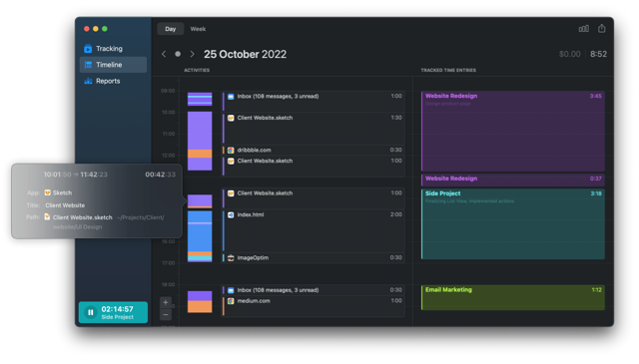
Task: Click the mail icon beside morning Inbox
Action: [x=231, y=97]
